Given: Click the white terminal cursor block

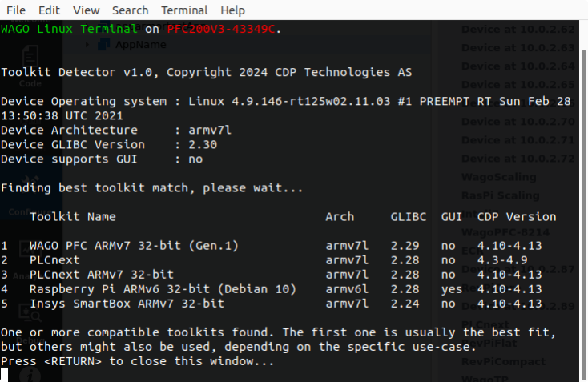Looking at the screenshot, I should (4, 374).
